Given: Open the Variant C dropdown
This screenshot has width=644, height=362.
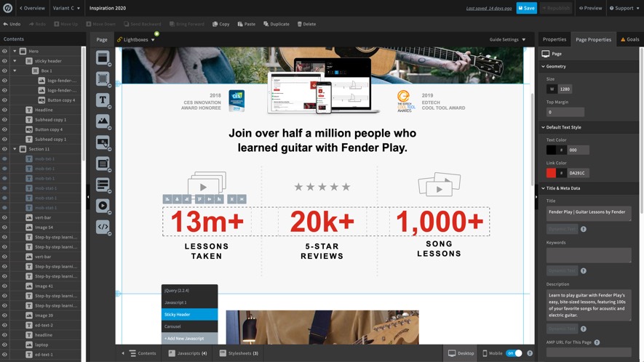Looking at the screenshot, I should [x=66, y=8].
